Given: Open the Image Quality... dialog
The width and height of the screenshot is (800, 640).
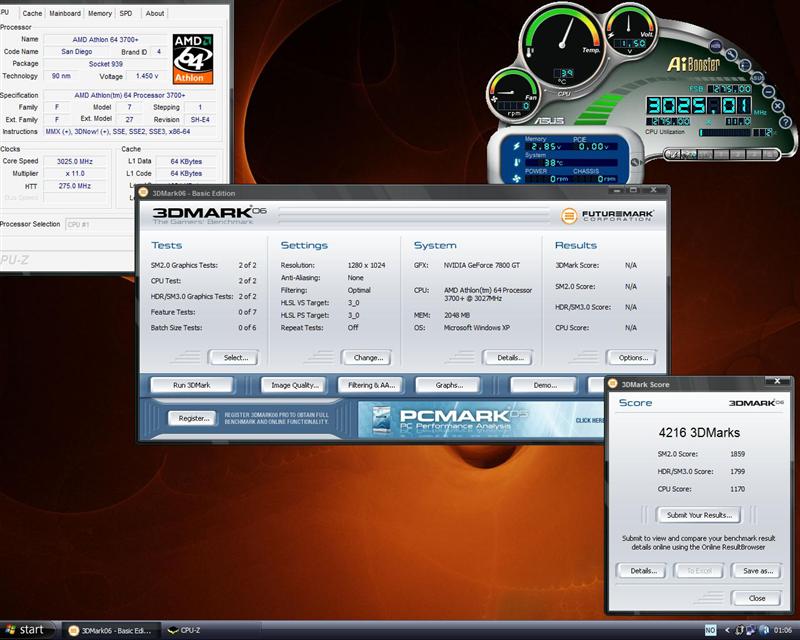Looking at the screenshot, I should [x=294, y=385].
